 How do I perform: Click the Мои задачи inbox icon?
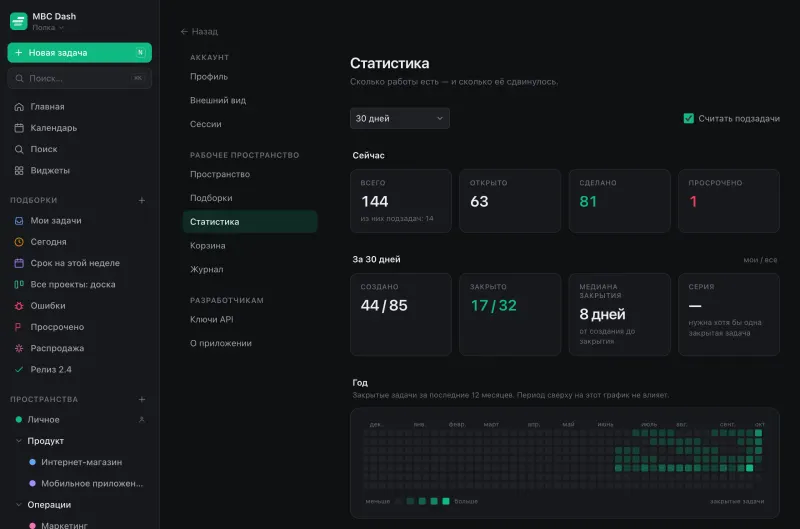[19, 221]
